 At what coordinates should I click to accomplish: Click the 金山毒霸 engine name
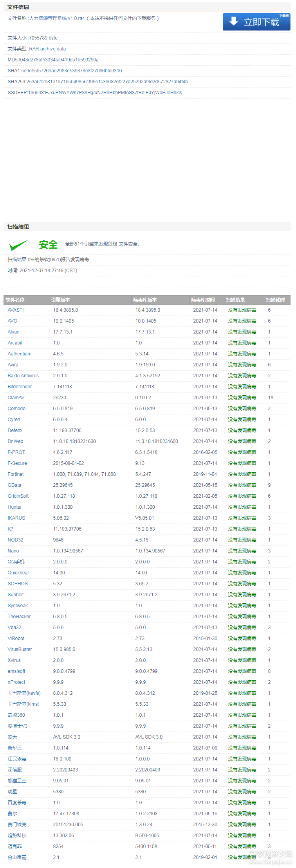(17, 857)
